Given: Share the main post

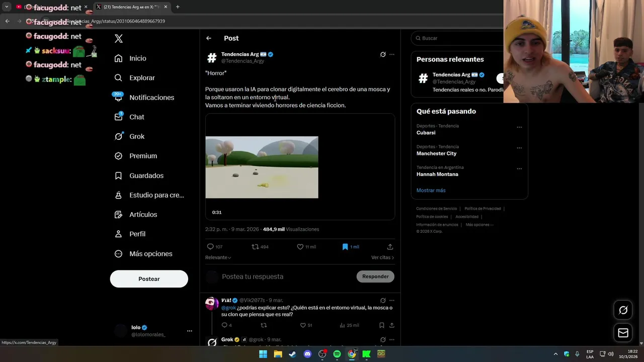Looking at the screenshot, I should tap(390, 247).
